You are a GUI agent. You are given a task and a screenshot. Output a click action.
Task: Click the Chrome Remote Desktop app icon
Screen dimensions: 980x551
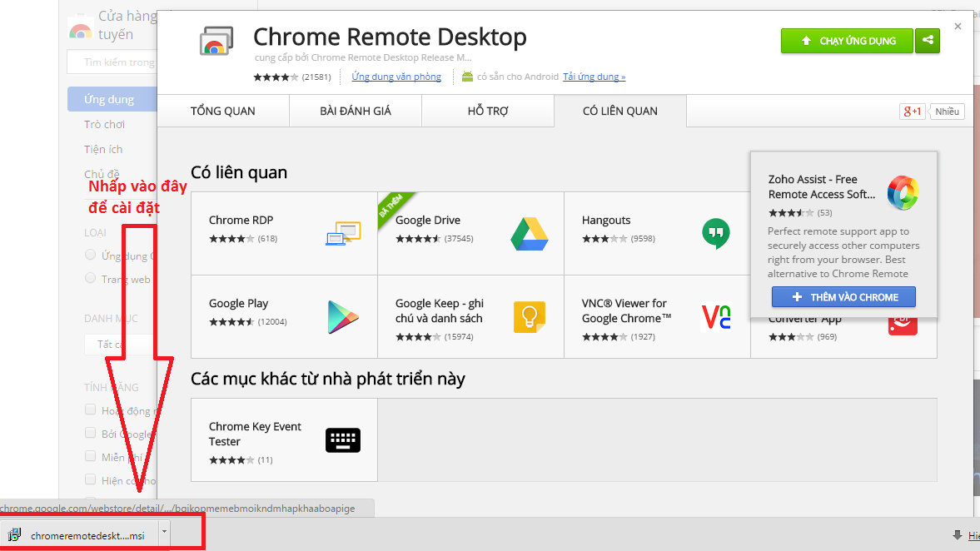(216, 41)
